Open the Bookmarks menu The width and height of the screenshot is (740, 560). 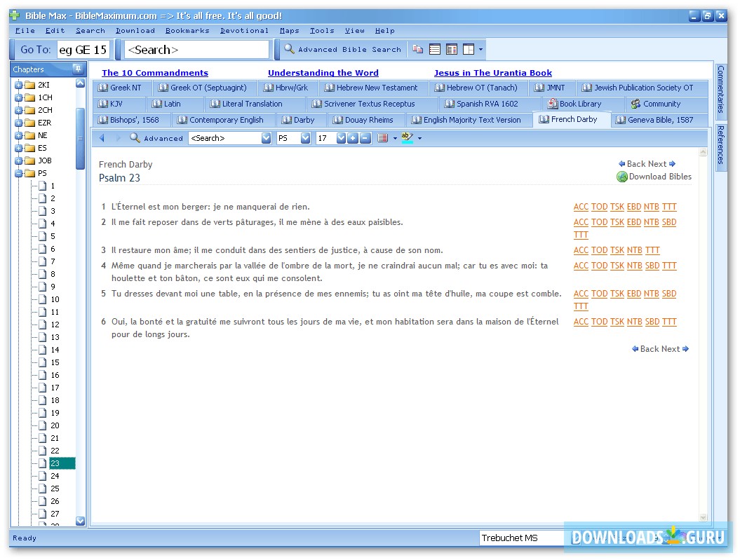(187, 30)
